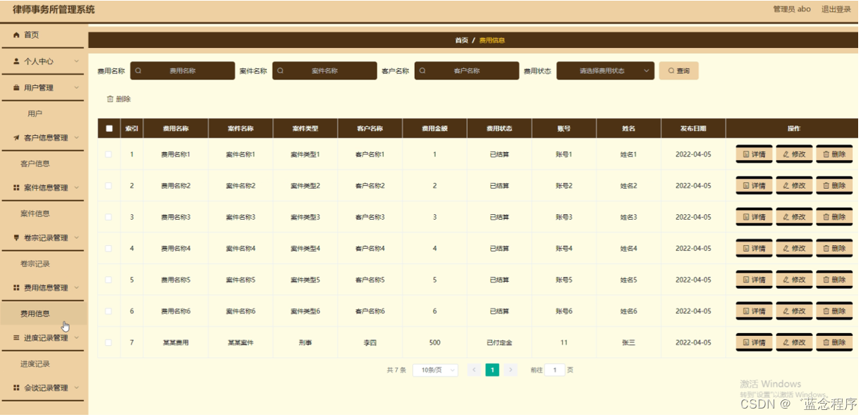This screenshot has height=417, width=868.
Task: Click 修改 button for 某某费用 row
Action: (794, 343)
